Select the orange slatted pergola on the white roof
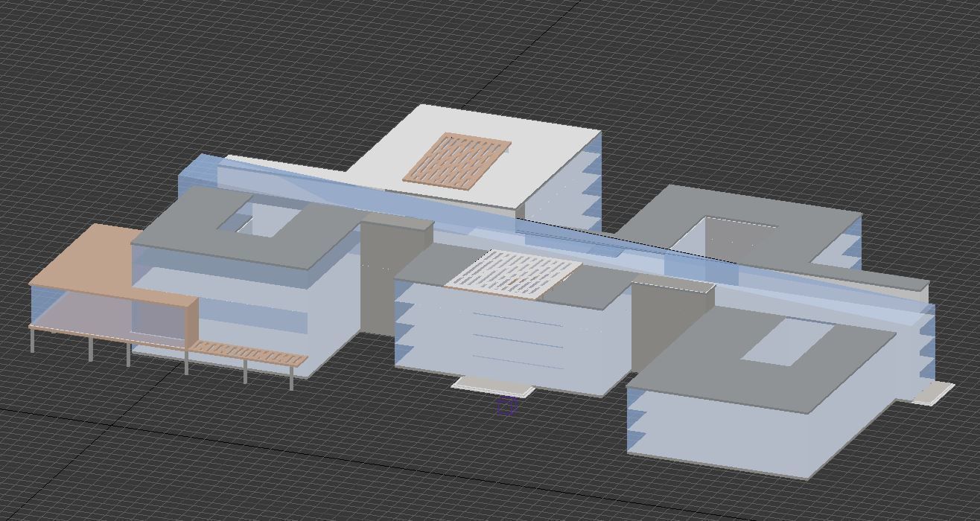 (457, 162)
